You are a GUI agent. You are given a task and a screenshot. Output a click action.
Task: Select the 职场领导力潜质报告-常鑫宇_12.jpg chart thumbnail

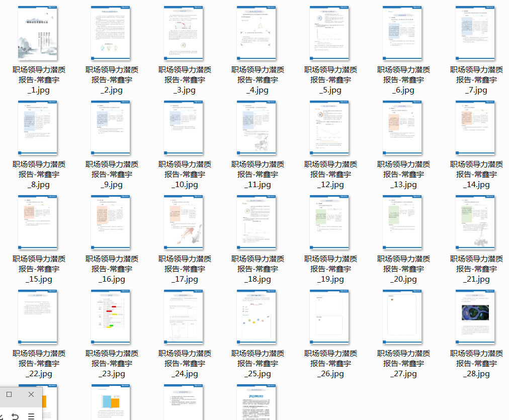pos(329,127)
